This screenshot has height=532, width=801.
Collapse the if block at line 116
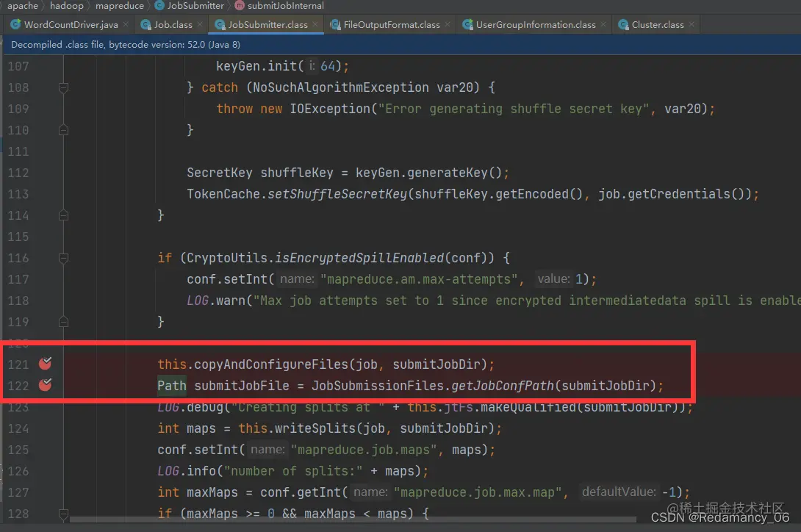coord(63,258)
